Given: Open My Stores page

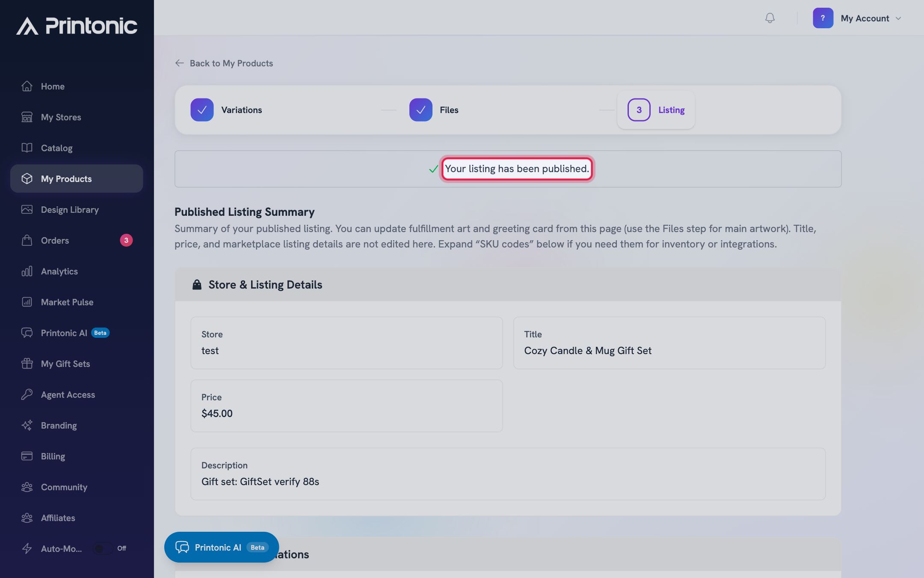Looking at the screenshot, I should (x=77, y=117).
